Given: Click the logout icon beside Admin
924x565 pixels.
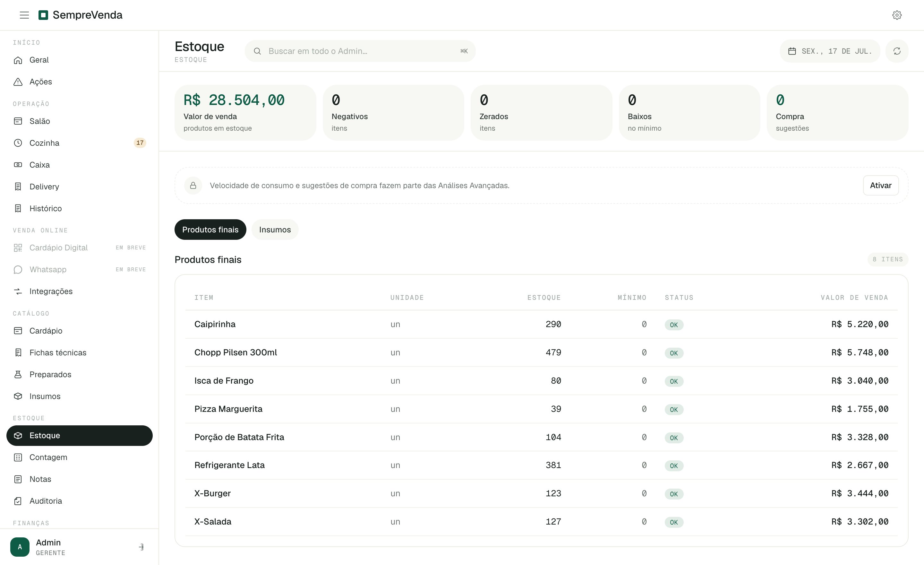Looking at the screenshot, I should pyautogui.click(x=141, y=547).
